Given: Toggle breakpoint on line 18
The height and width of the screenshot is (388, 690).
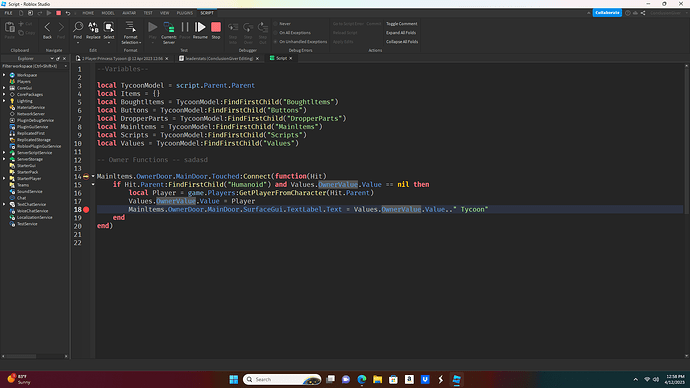Looking at the screenshot, I should pos(86,209).
